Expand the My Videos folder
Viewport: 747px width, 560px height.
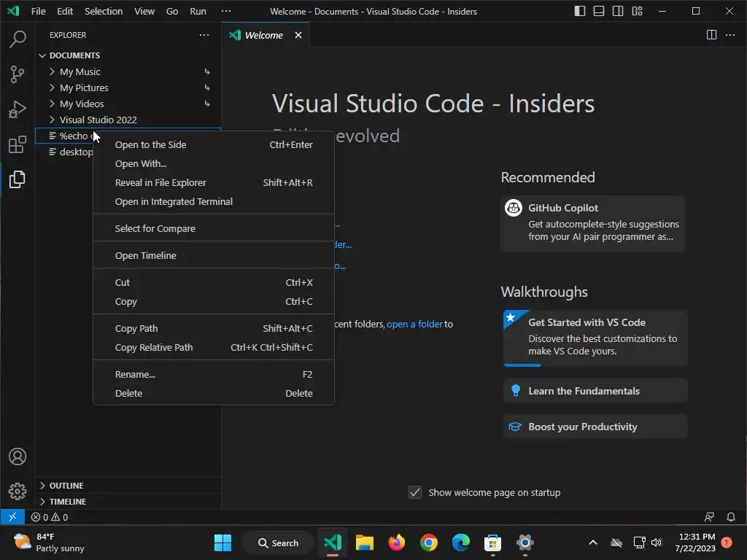[128, 104]
